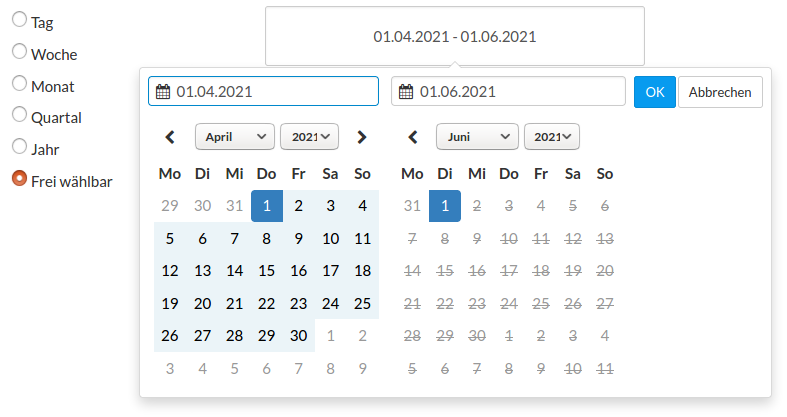Select the highlighted 1 in the Juni calendar
787x417 pixels.
coord(445,206)
